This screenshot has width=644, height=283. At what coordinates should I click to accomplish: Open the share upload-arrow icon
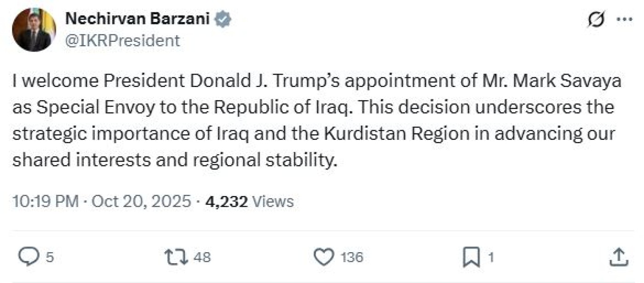click(x=619, y=257)
